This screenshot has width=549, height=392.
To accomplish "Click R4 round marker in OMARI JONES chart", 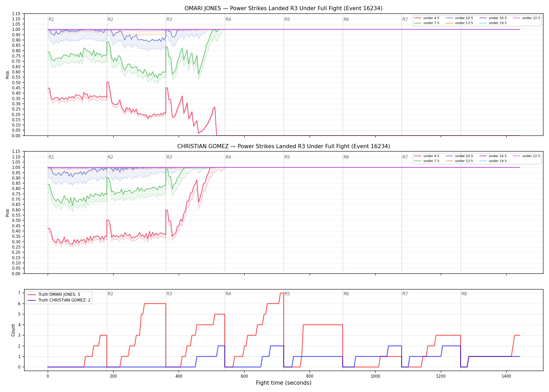I will click(x=228, y=19).
